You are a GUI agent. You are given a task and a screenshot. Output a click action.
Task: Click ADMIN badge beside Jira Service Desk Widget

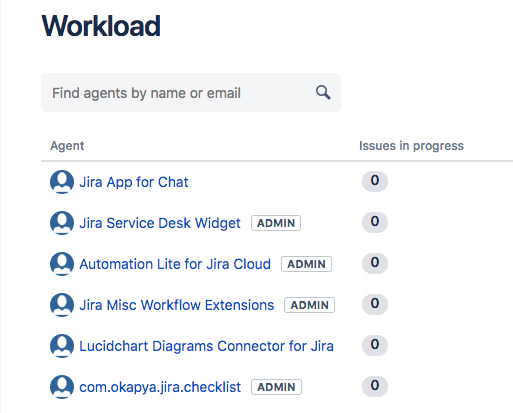tap(276, 223)
